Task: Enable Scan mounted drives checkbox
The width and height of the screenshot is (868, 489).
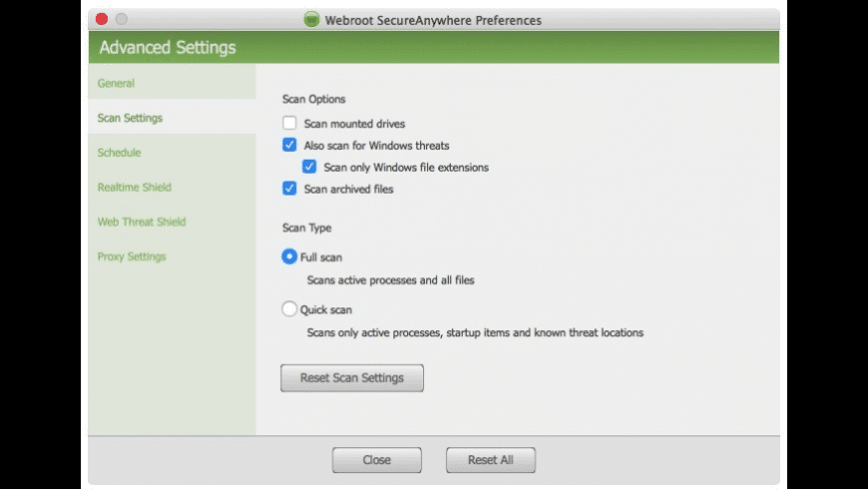Action: point(289,123)
